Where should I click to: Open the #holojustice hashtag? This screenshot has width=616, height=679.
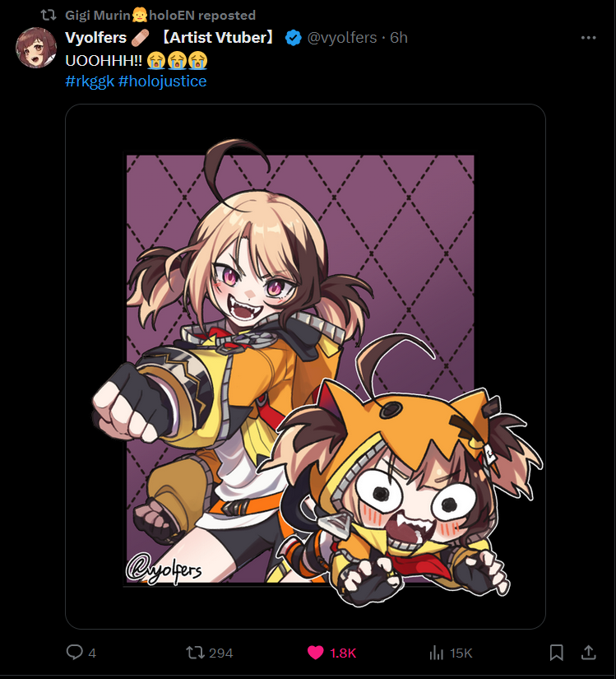tap(162, 81)
